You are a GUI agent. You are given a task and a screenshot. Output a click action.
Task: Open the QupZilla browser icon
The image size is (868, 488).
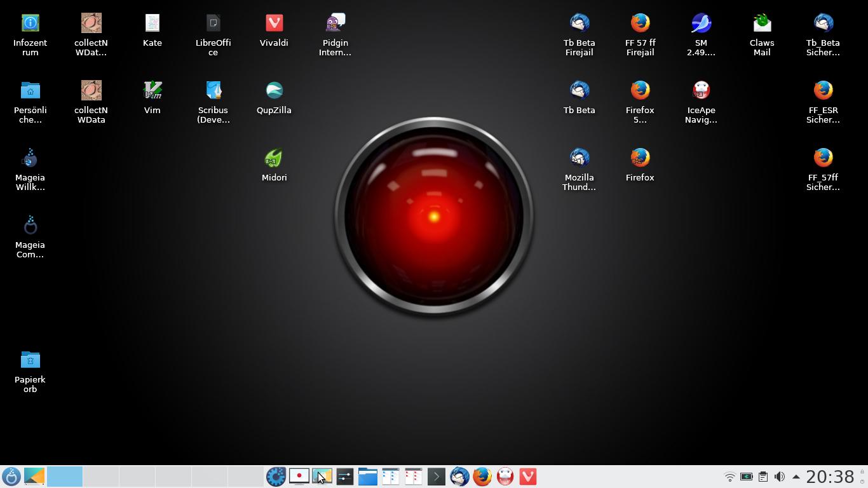click(x=275, y=98)
